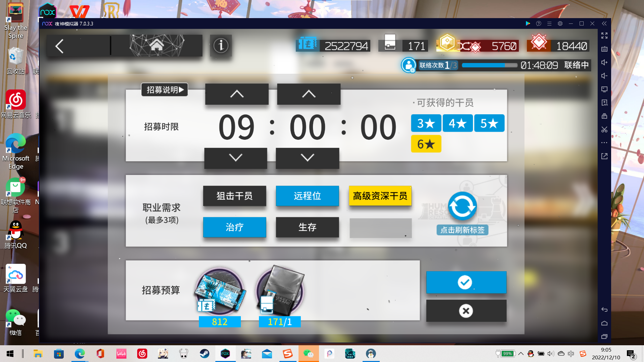Click the home icon in top bar
Screen dimensions: 644x362
[x=157, y=46]
